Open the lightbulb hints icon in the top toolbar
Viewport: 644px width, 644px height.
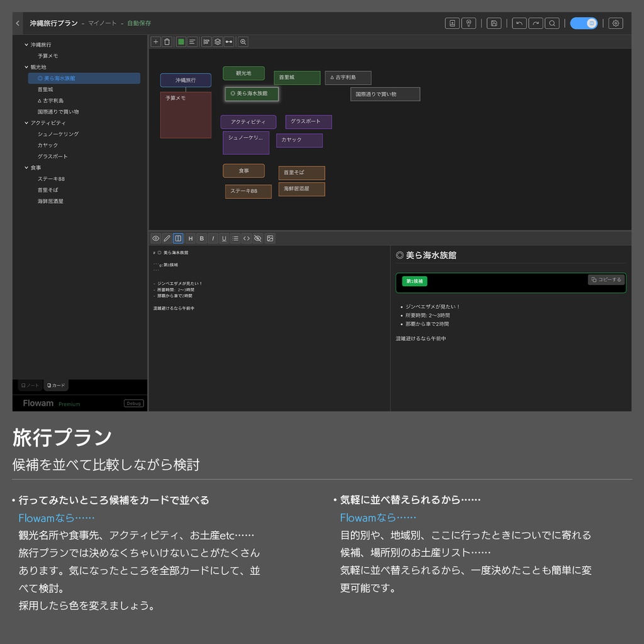pos(469,23)
